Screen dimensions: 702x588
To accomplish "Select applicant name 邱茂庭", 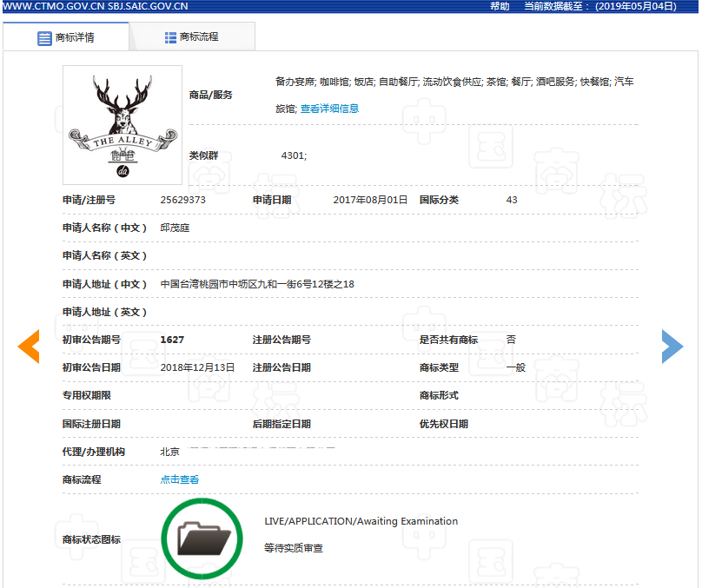I will pos(175,228).
